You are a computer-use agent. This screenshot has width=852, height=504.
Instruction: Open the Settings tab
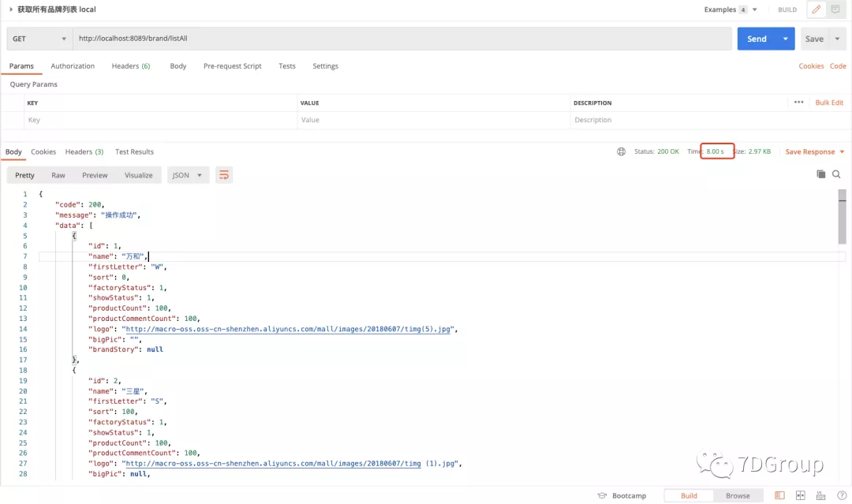325,65
